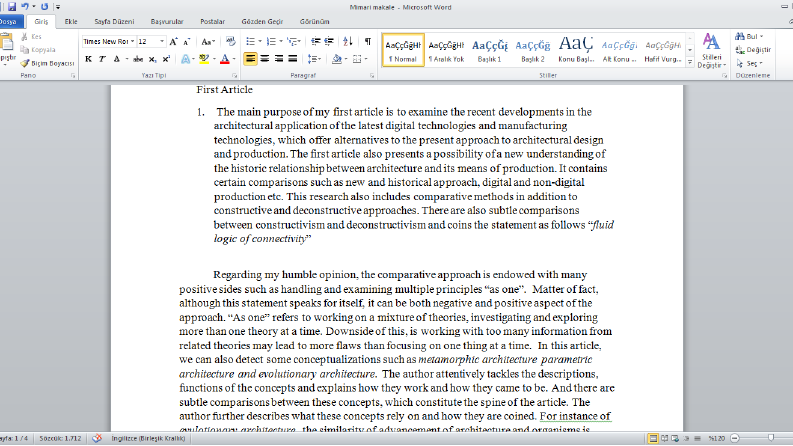Grow font size with large A
The width and height of the screenshot is (793, 446).
point(173,41)
